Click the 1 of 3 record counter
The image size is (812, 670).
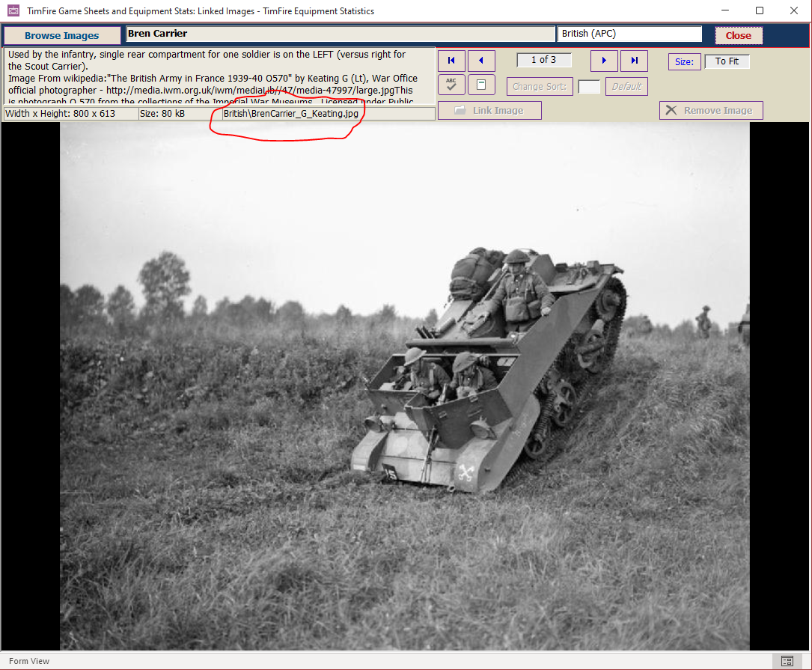coord(544,60)
